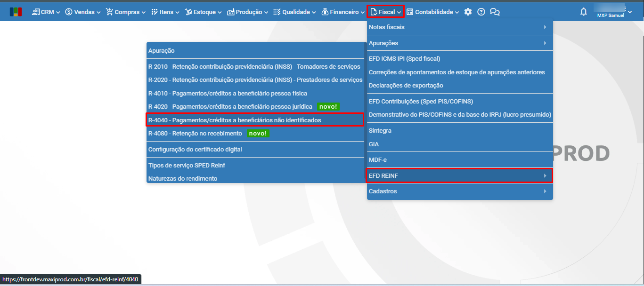Screen dimensions: 644x286
Task: Open notifications bell icon
Action: pos(584,12)
